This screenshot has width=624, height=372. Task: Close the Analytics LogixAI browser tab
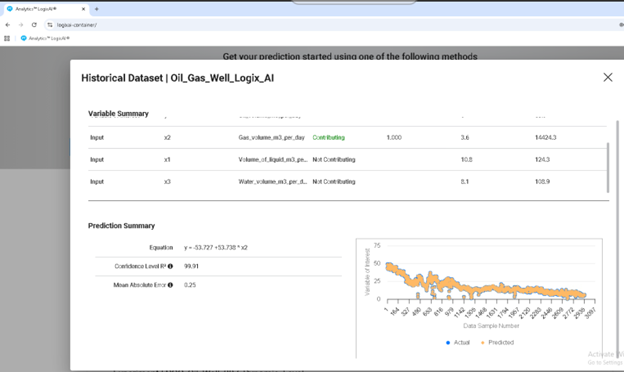(84, 9)
